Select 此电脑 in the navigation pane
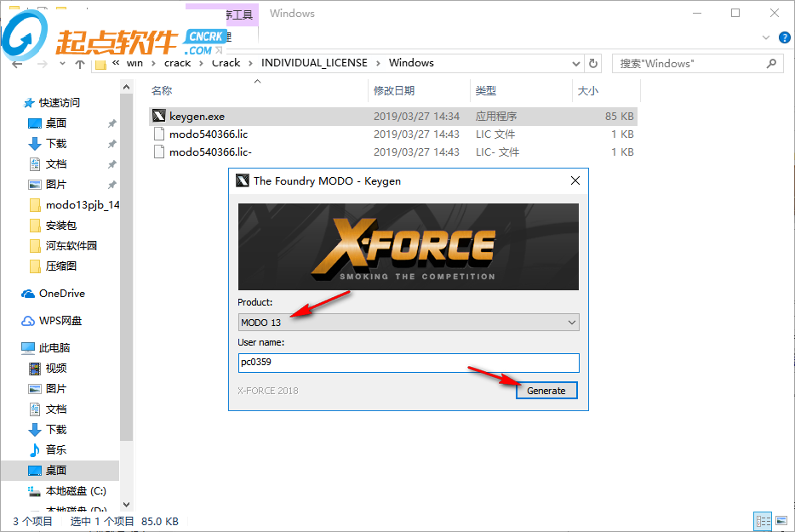The height and width of the screenshot is (532, 795). click(54, 347)
